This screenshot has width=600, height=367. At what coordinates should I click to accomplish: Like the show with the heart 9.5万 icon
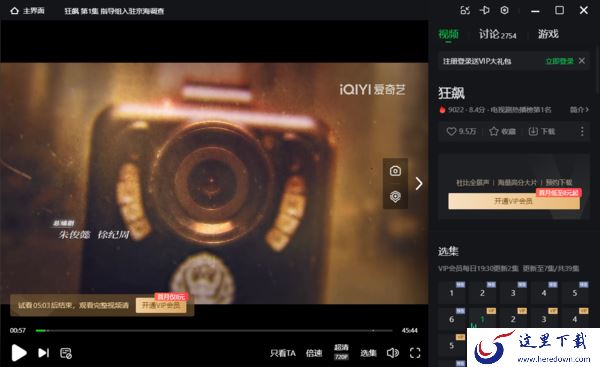click(x=461, y=132)
